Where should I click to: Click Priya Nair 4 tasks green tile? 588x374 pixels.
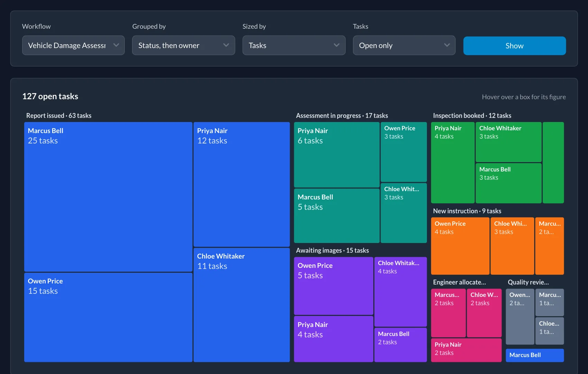pos(453,162)
